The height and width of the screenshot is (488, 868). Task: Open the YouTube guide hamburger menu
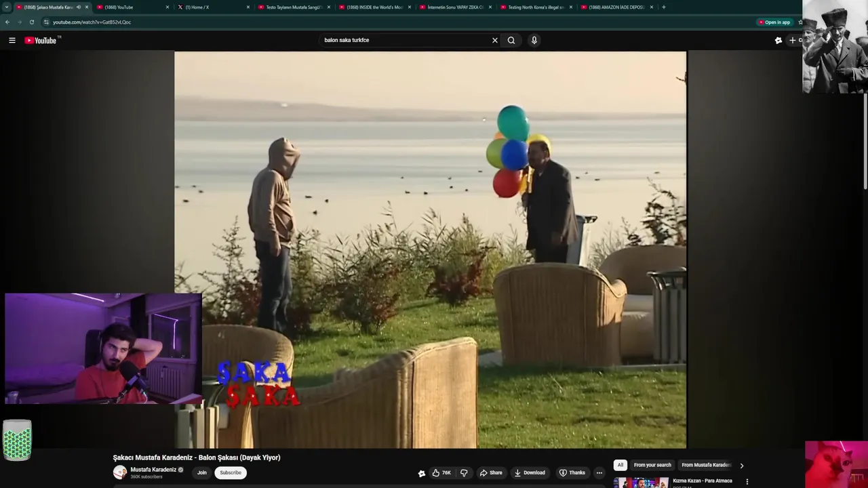[x=12, y=41]
